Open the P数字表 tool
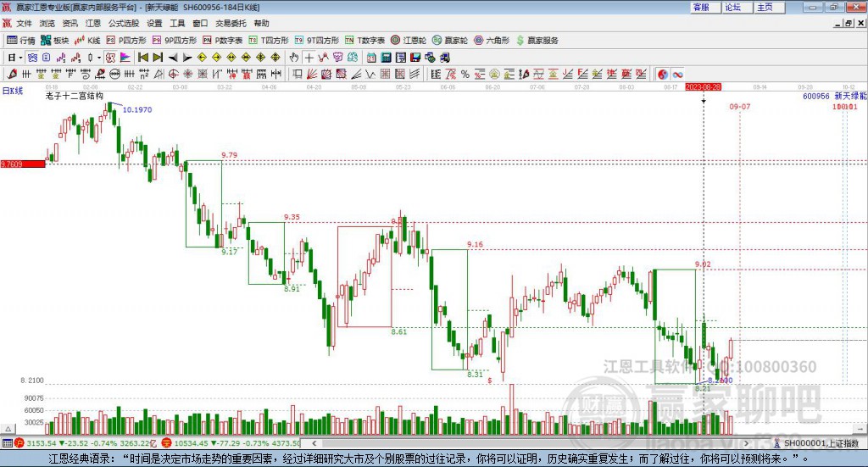868x467 pixels. pos(223,41)
